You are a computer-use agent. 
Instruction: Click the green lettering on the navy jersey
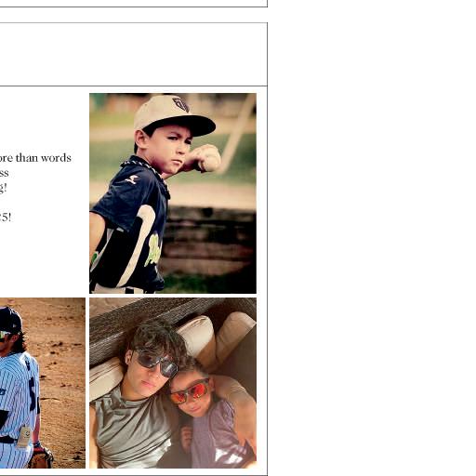tap(152, 250)
